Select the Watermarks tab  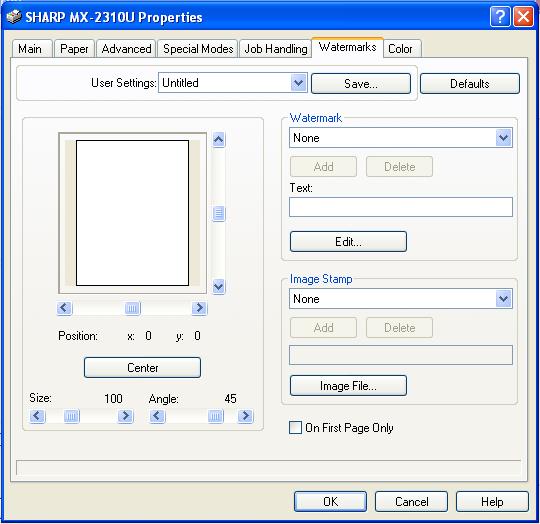[x=347, y=47]
